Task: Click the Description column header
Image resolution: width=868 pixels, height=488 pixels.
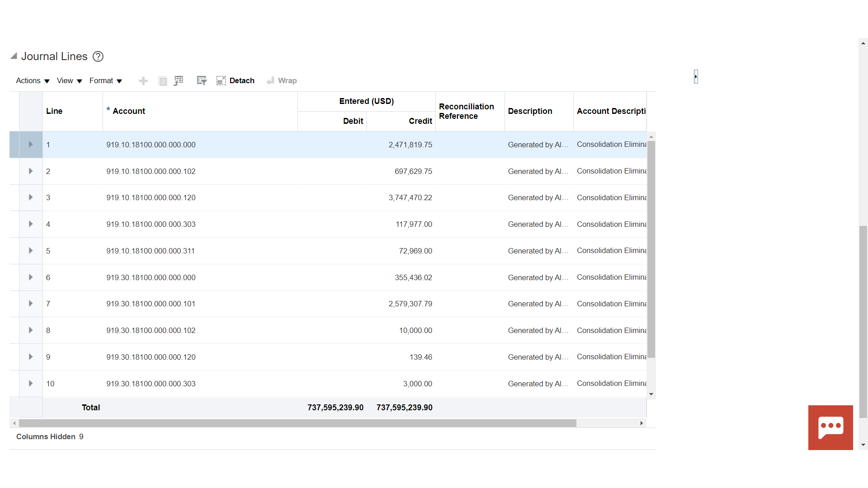Action: pyautogui.click(x=539, y=111)
